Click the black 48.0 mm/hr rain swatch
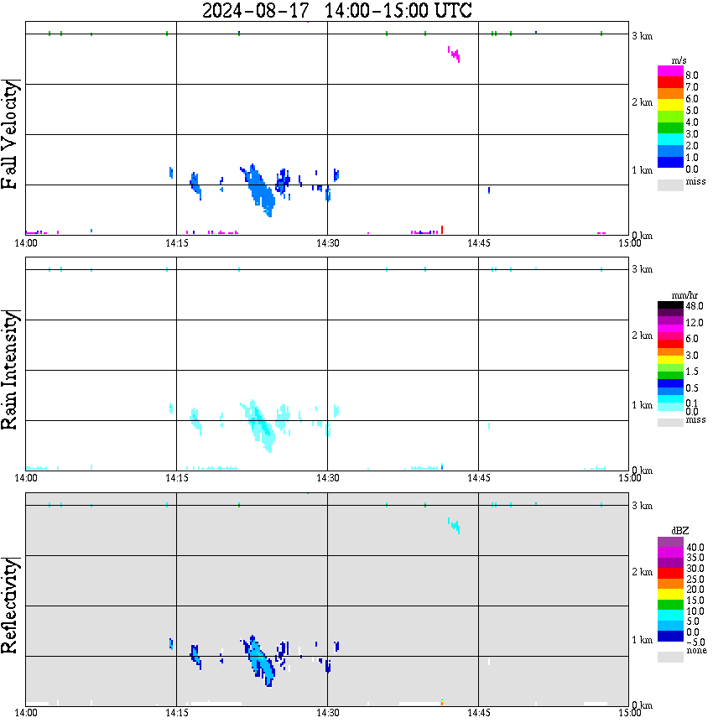This screenshot has width=713, height=728. 670,305
